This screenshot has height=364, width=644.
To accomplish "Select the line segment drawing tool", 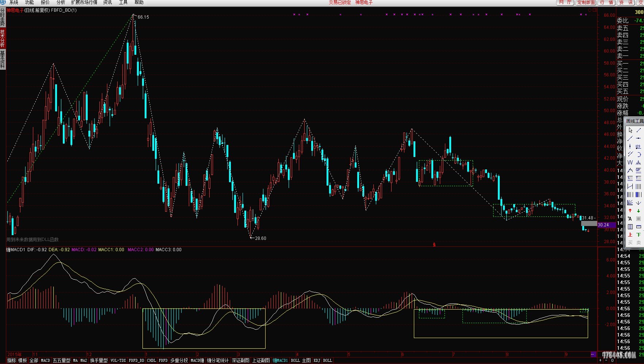I will 639,130.
